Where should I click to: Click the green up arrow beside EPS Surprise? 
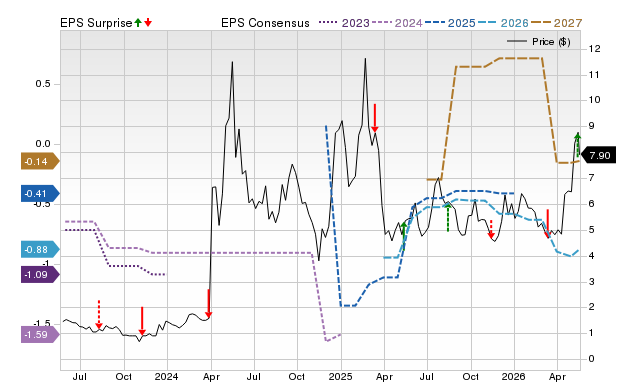tap(138, 23)
